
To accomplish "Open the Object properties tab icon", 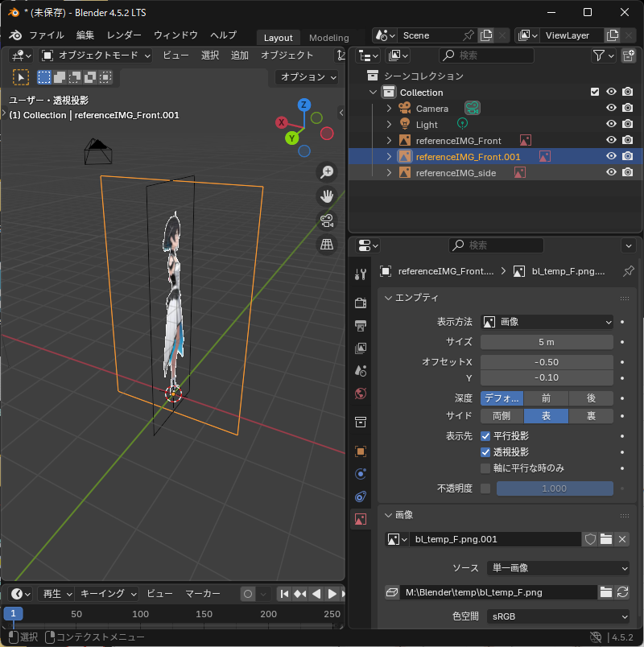I will 361,451.
